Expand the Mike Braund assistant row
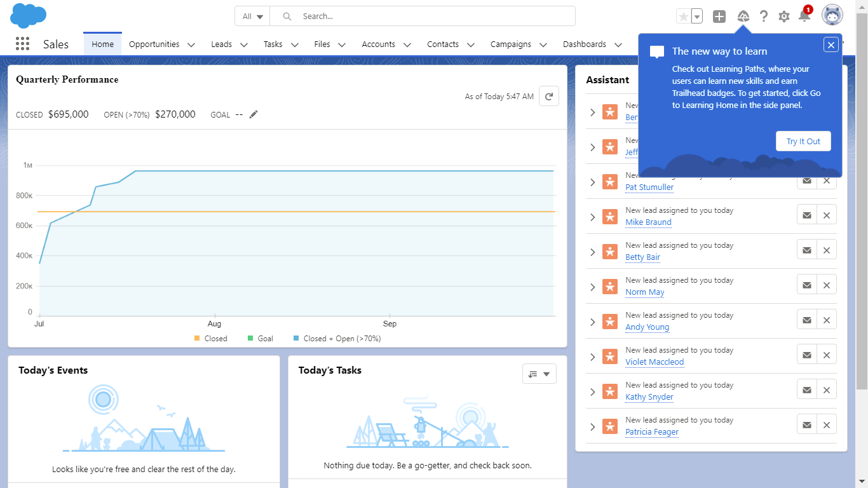The height and width of the screenshot is (488, 868). [592, 217]
